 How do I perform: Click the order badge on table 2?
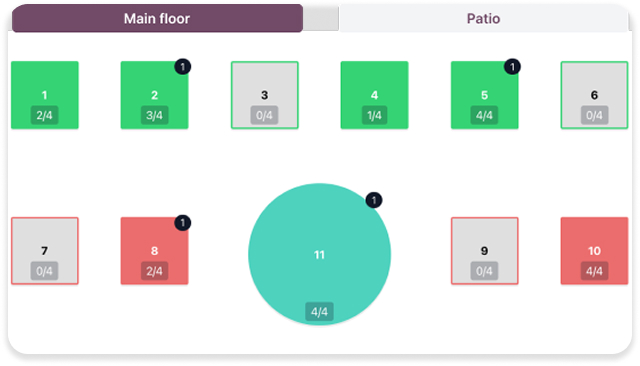tap(182, 67)
